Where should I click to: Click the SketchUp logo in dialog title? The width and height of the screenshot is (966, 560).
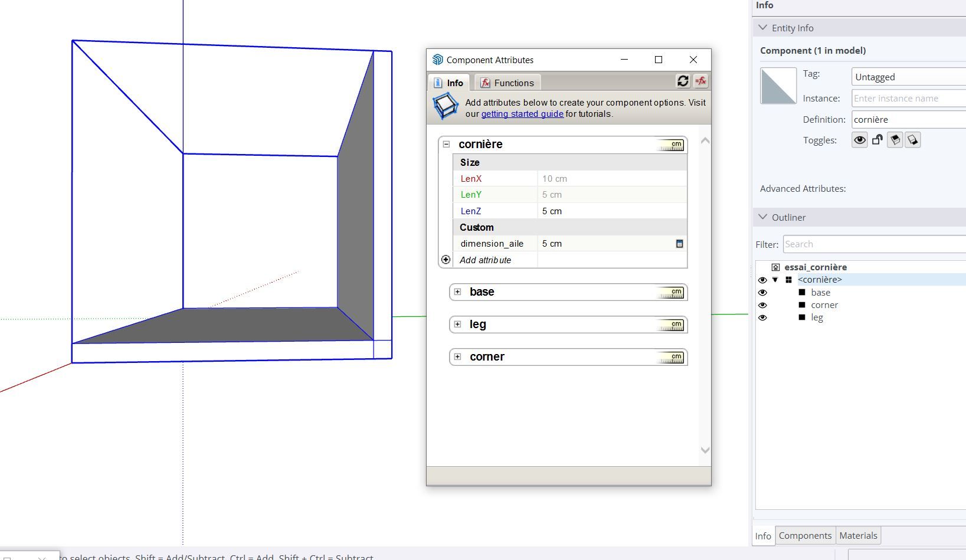click(x=437, y=60)
